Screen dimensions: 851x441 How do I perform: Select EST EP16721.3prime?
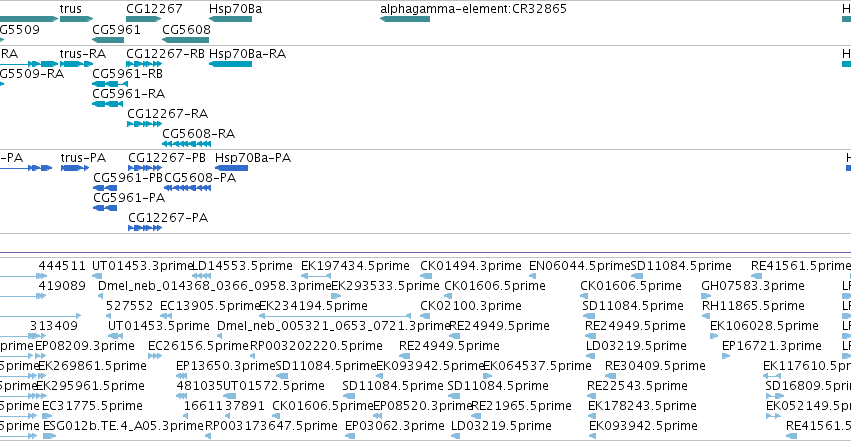point(772,347)
